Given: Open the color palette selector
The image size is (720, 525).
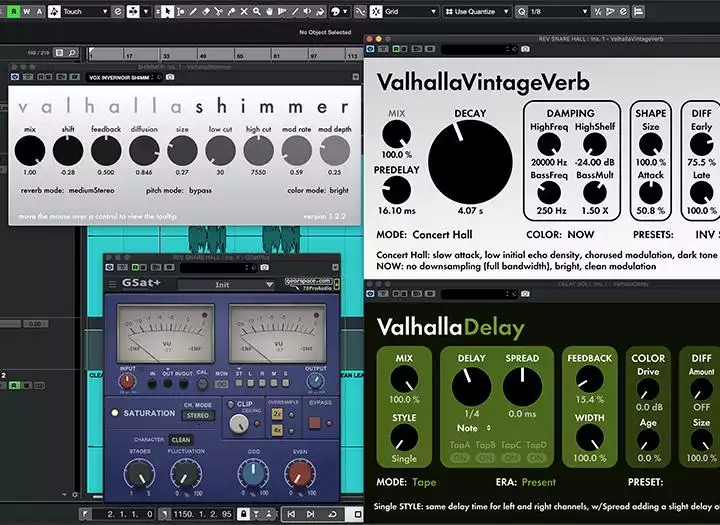Looking at the screenshot, I should point(339,11).
